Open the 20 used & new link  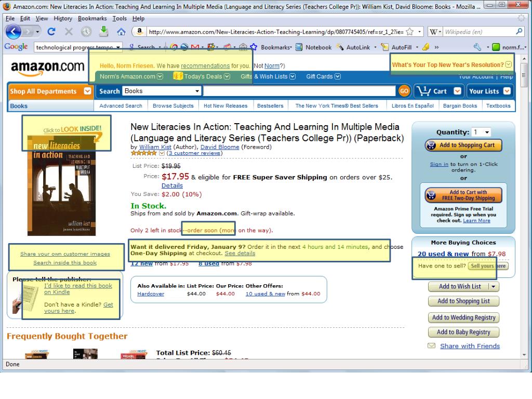[x=443, y=254]
